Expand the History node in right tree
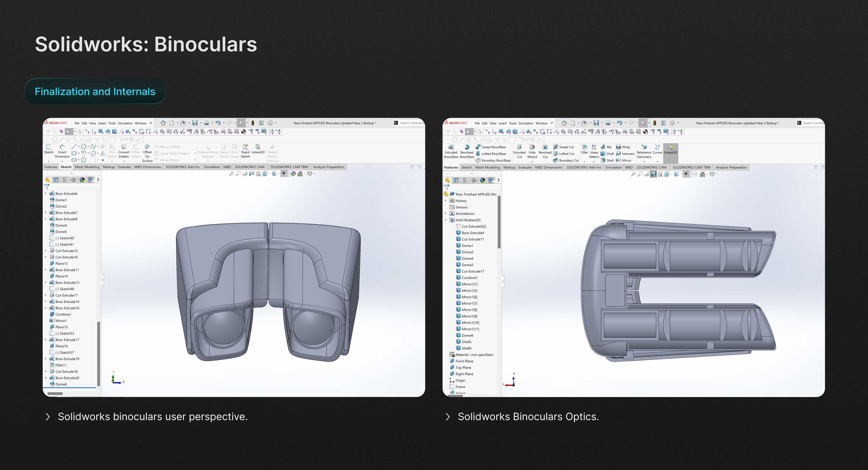The height and width of the screenshot is (470, 868). point(446,200)
